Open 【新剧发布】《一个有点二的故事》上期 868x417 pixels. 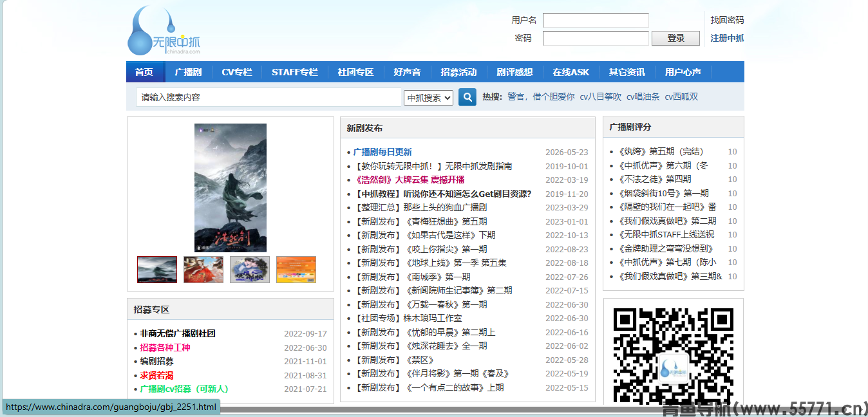point(428,387)
